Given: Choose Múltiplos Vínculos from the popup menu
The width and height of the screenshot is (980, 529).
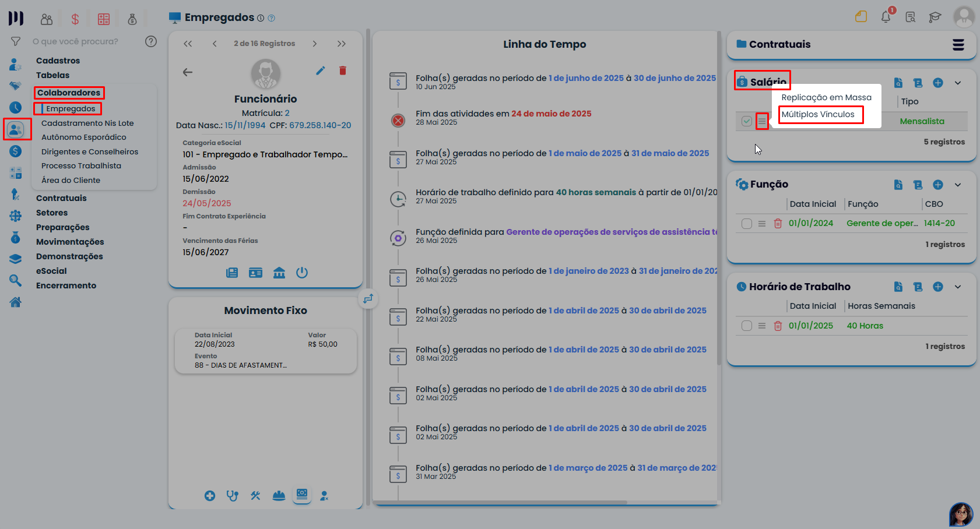Looking at the screenshot, I should (818, 114).
